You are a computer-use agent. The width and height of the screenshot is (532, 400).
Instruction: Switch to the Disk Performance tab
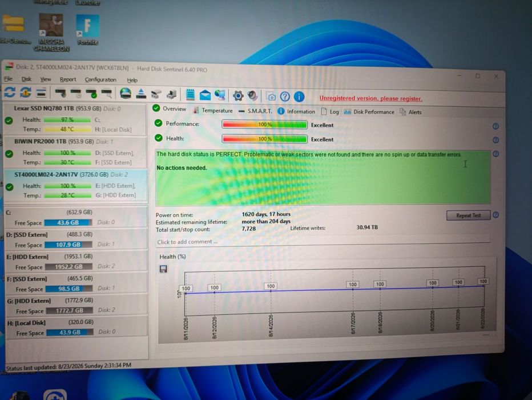click(x=369, y=112)
